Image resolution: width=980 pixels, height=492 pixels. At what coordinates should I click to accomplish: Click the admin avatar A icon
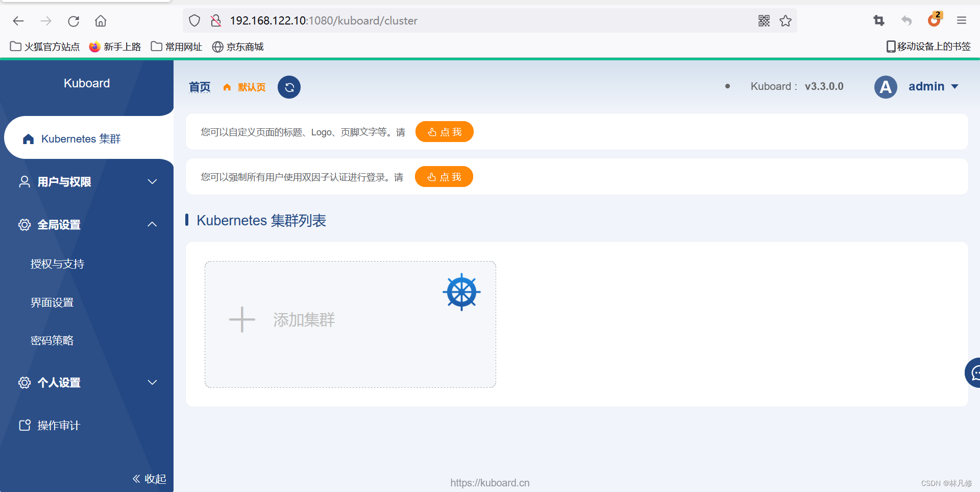point(886,87)
